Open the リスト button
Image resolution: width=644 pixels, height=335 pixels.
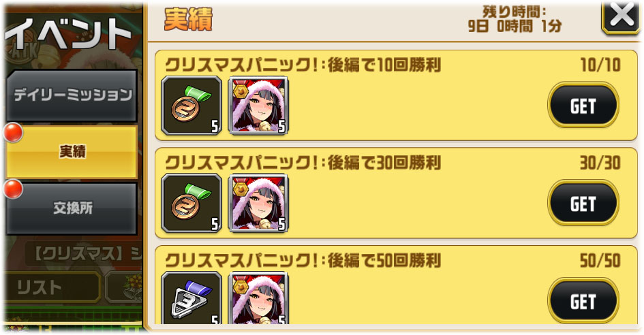point(52,287)
